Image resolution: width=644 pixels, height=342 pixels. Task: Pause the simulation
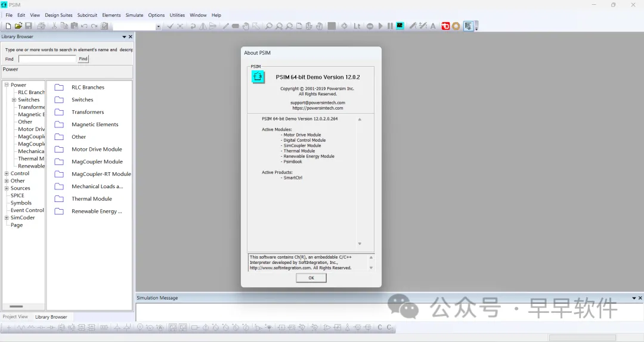(x=390, y=26)
